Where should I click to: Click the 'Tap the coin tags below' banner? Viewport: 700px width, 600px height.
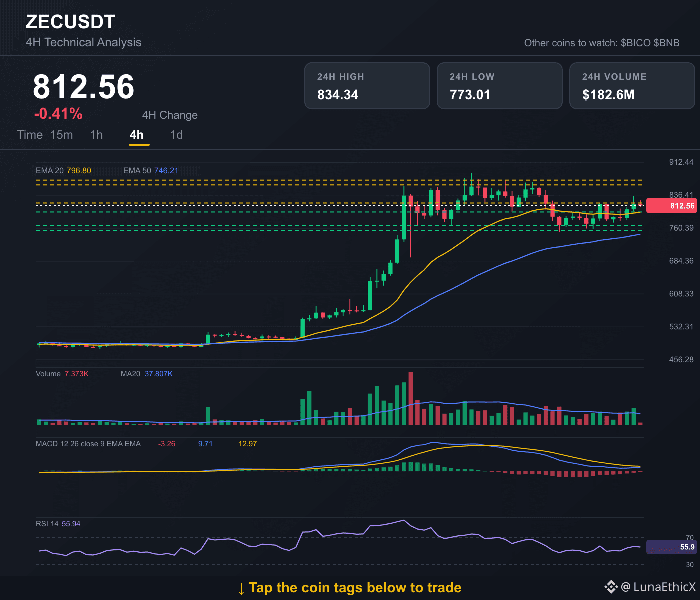[349, 588]
